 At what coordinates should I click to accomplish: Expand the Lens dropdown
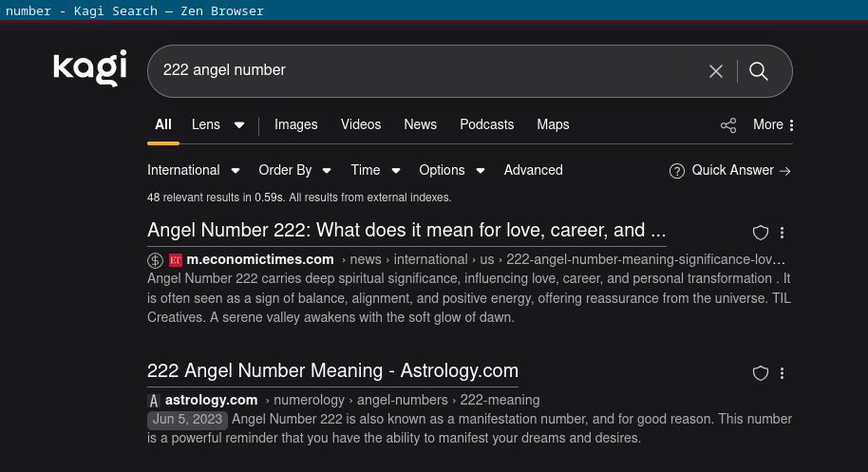(x=238, y=125)
